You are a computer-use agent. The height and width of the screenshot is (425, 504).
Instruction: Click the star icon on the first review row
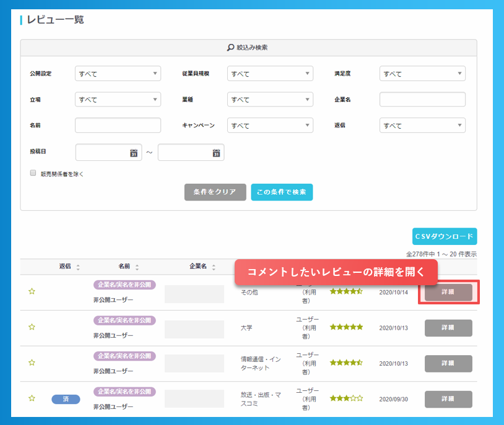coord(32,292)
